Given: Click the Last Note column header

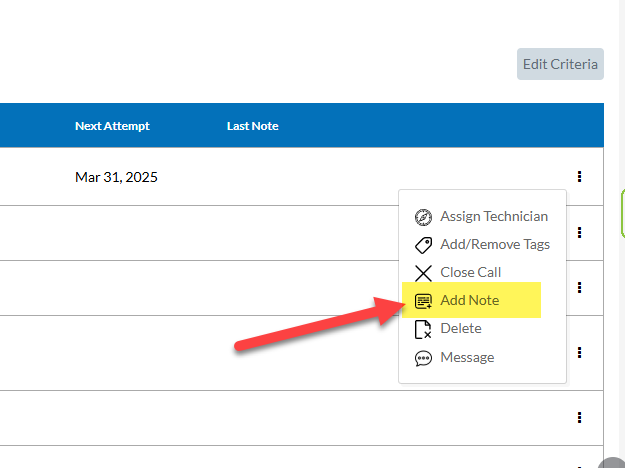Looking at the screenshot, I should (252, 126).
